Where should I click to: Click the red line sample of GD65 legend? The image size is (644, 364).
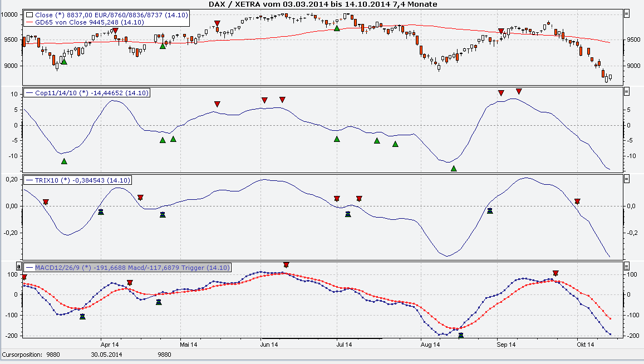click(30, 22)
